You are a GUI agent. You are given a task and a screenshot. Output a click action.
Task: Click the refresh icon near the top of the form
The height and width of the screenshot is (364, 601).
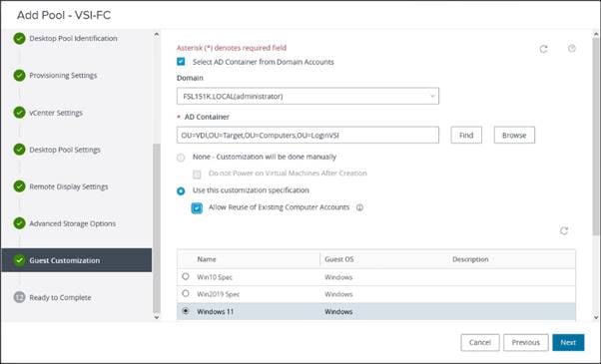click(543, 49)
